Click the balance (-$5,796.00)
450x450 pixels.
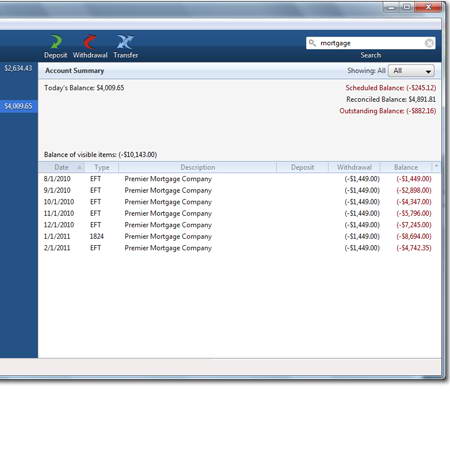click(414, 213)
